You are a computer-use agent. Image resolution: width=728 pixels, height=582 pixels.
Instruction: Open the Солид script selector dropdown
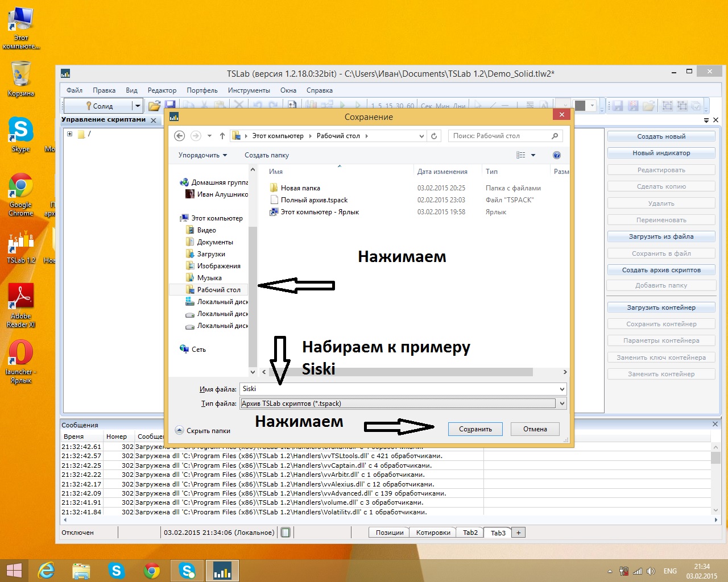click(137, 106)
